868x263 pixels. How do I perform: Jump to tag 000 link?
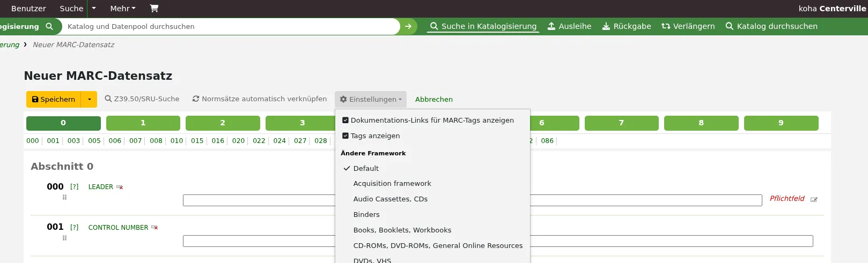click(33, 141)
